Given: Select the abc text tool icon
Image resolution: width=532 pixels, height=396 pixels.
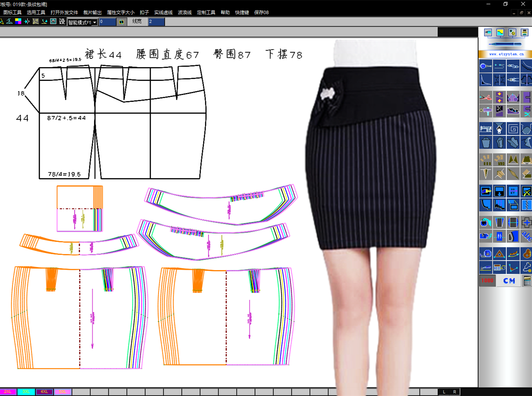Looking at the screenshot, I should 527,236.
